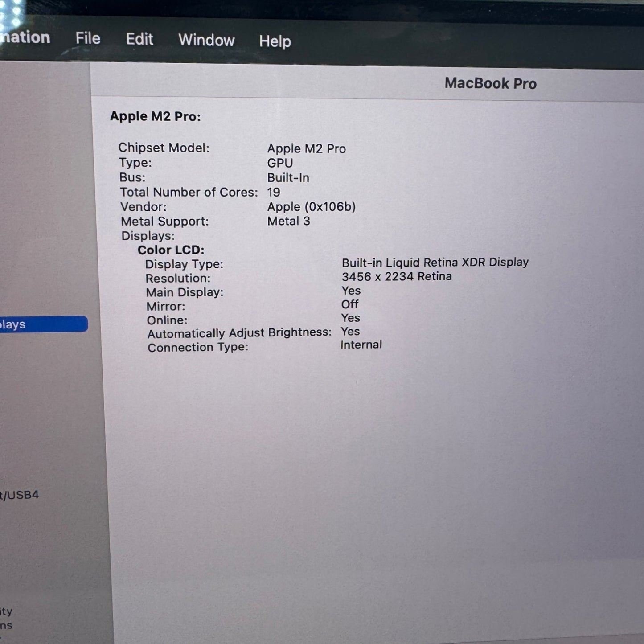Click the Automatically Adjust Brightness label
This screenshot has width=644, height=644.
(x=239, y=333)
